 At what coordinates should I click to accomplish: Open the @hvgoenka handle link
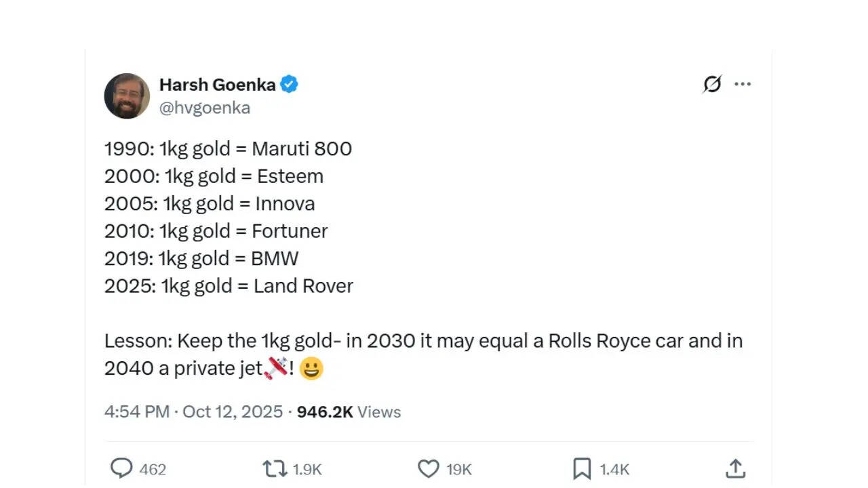tap(205, 108)
